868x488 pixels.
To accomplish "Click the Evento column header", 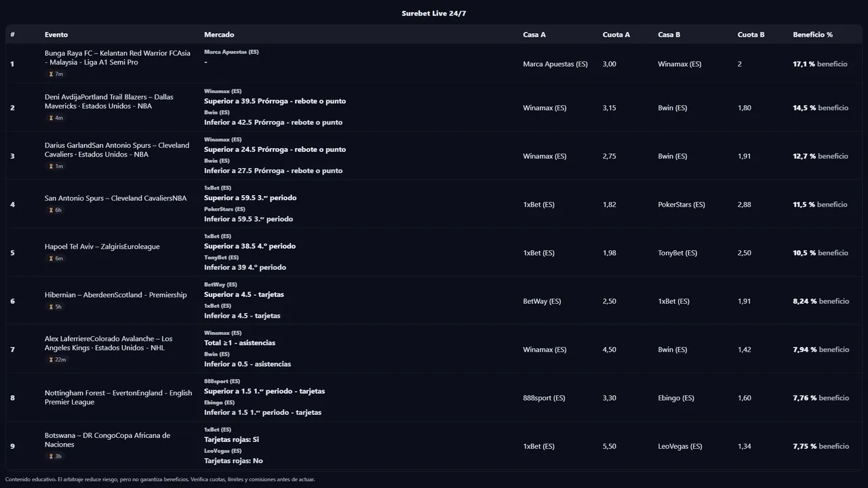I will [x=56, y=35].
